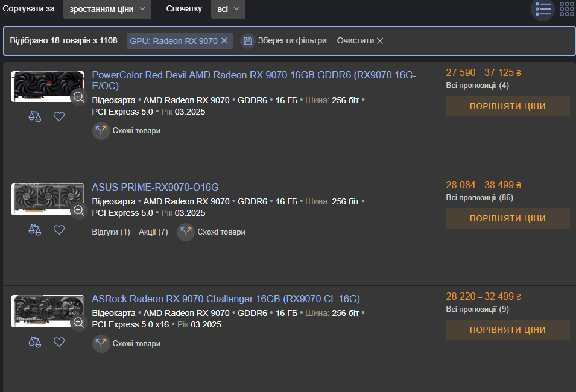Compare prices for PowerColor Red Devil
Image resolution: width=576 pixels, height=392 pixels.
[x=508, y=106]
